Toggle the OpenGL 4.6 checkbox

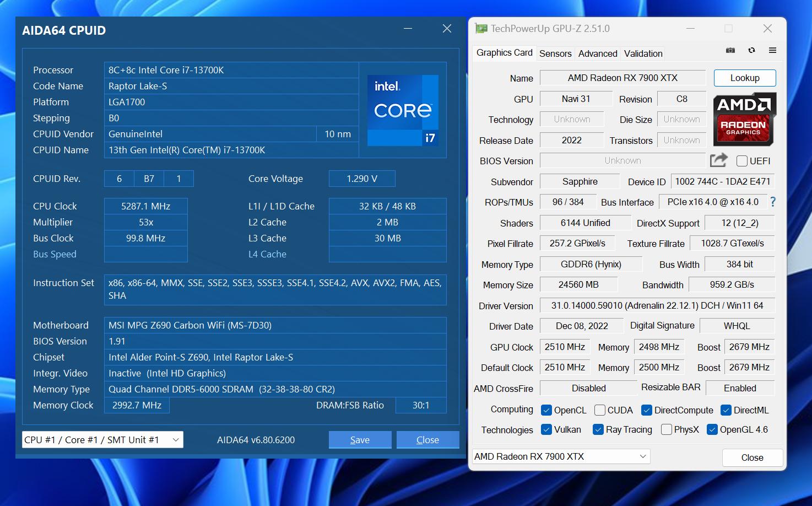pos(712,429)
